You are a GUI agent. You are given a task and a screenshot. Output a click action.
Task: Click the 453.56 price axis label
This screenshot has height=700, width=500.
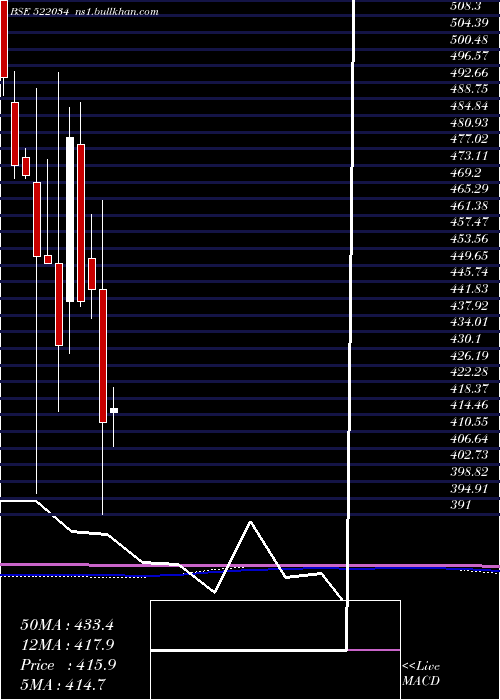[x=469, y=239]
